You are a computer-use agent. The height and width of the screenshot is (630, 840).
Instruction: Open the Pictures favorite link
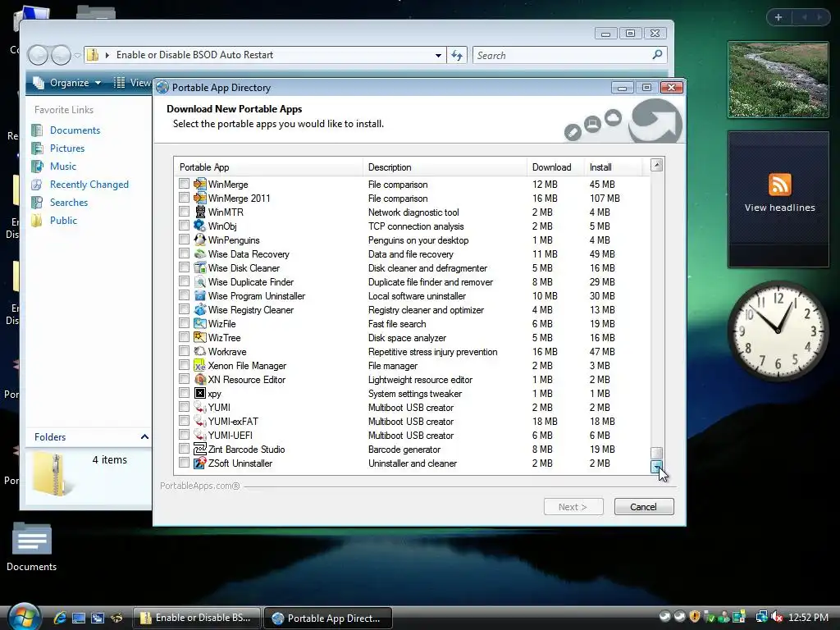pos(67,148)
